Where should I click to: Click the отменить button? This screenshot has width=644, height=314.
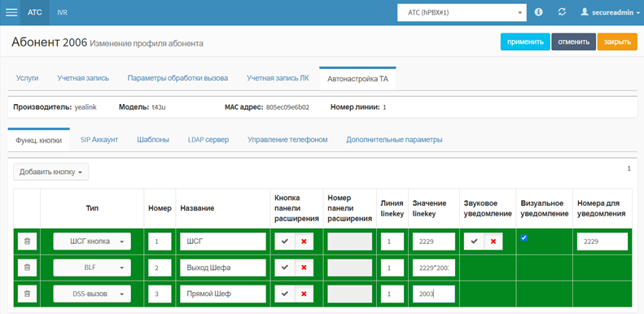click(573, 41)
